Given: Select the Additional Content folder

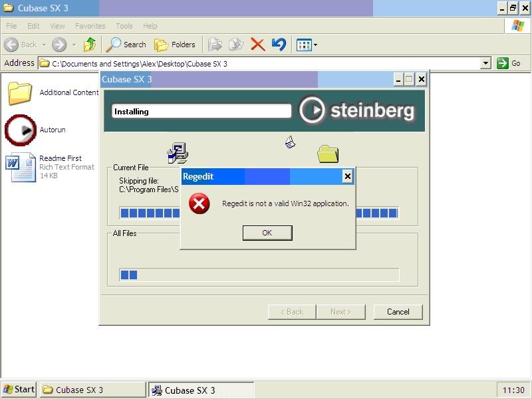Looking at the screenshot, I should click(x=20, y=92).
